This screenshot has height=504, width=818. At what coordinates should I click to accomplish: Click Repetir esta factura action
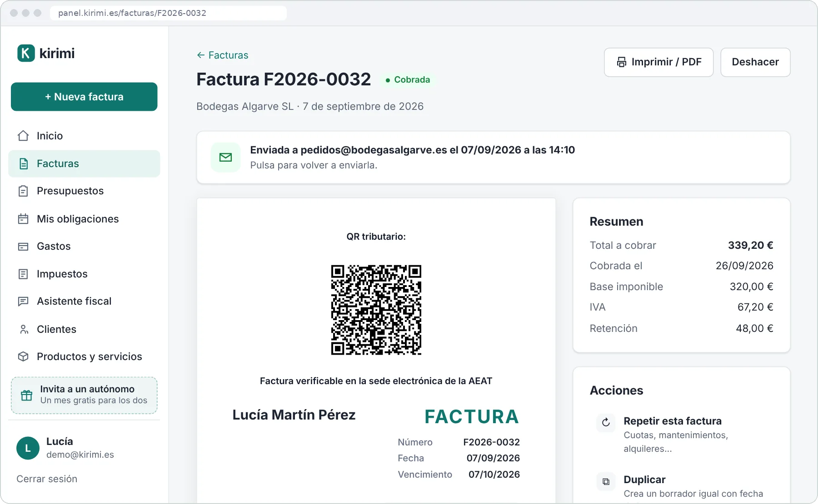(681, 434)
